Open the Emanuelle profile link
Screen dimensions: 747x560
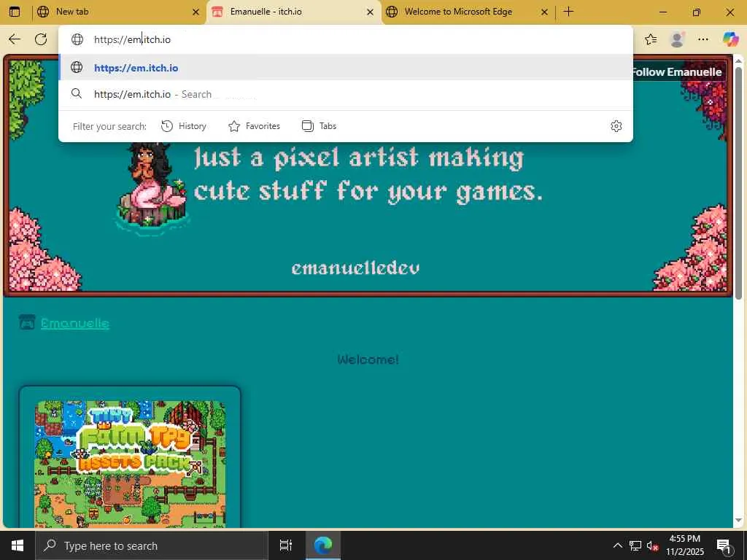[75, 323]
